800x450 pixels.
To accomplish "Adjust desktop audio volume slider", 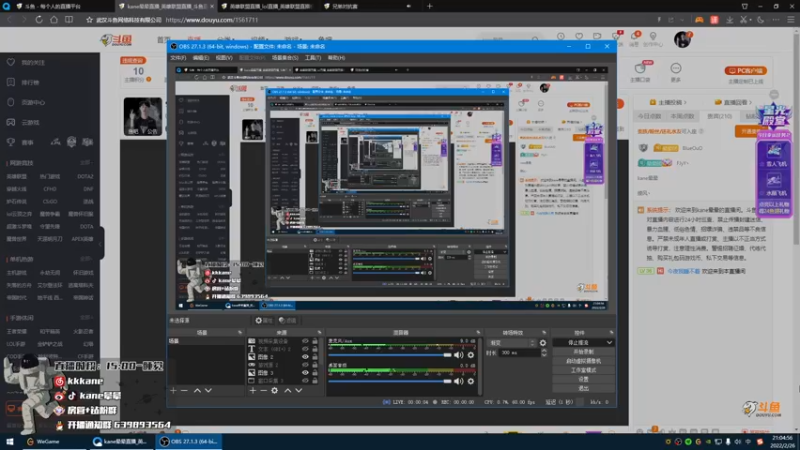I will click(390, 381).
